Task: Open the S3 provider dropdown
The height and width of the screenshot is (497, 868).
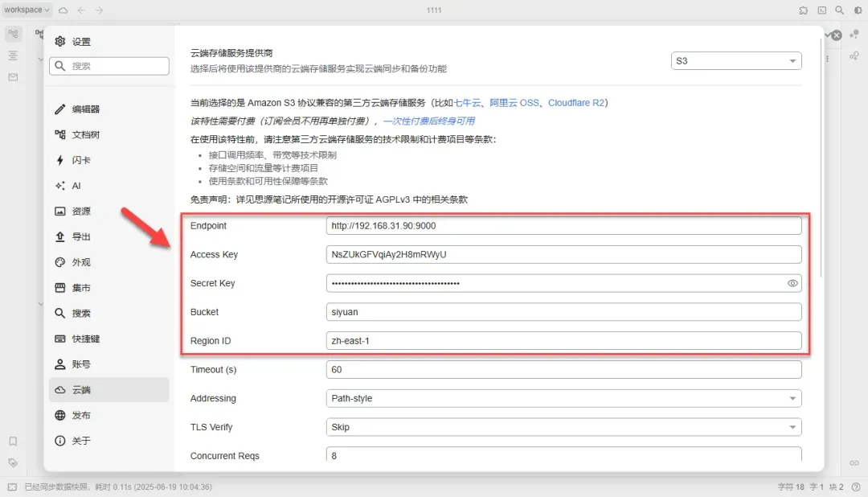Action: tap(736, 60)
